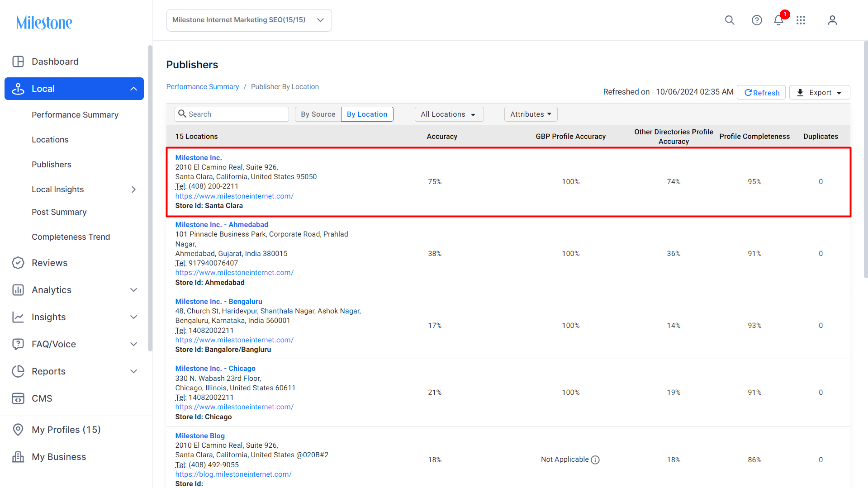This screenshot has width=868, height=488.
Task: Click the magnifier icon in the Search box
Action: [182, 114]
